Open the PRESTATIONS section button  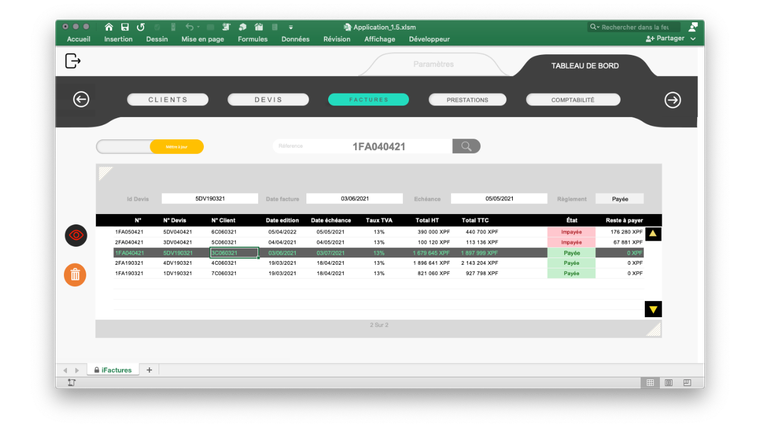point(467,100)
